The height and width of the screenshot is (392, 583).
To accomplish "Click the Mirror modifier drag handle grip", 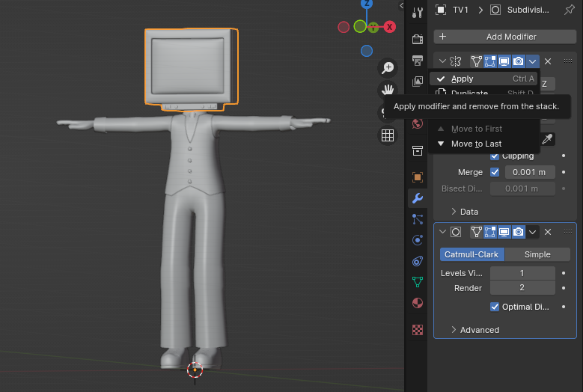I will pos(568,61).
